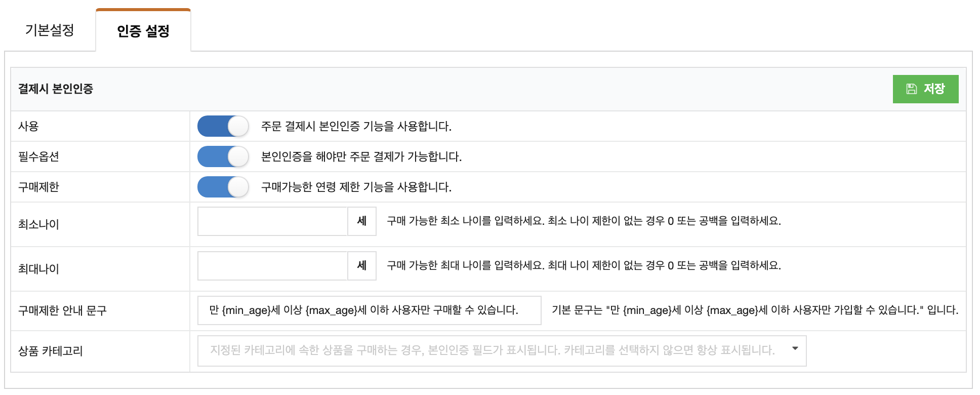Click the 세 suffix beside 최소나이 field

tap(362, 221)
